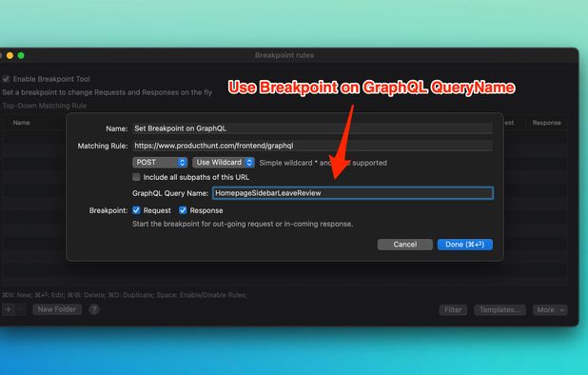Open the question mark help icon
This screenshot has height=375, width=588.
[x=94, y=309]
